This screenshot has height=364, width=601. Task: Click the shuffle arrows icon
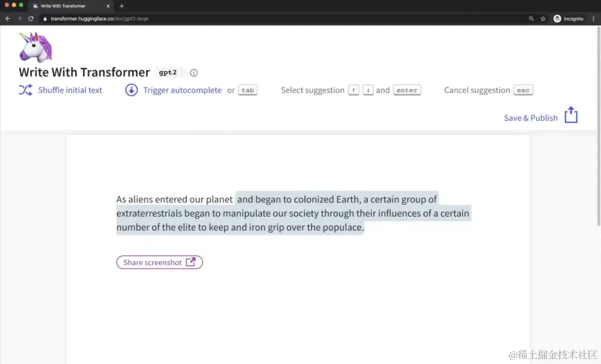26,90
